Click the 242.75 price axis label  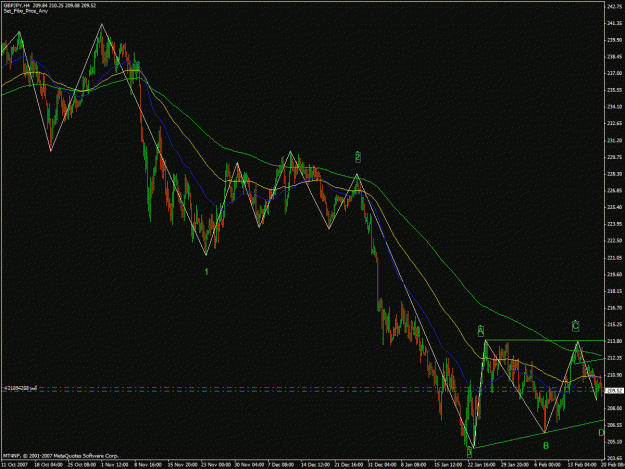(615, 6)
